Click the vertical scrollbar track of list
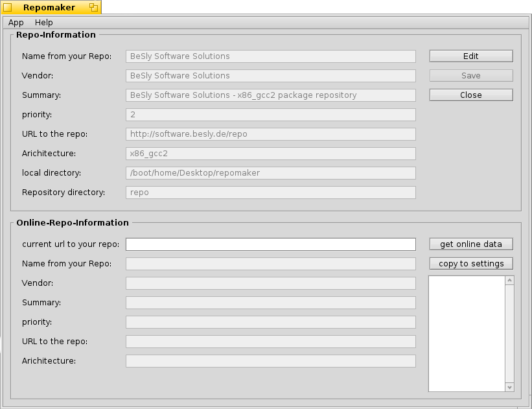This screenshot has width=532, height=409. point(509,334)
